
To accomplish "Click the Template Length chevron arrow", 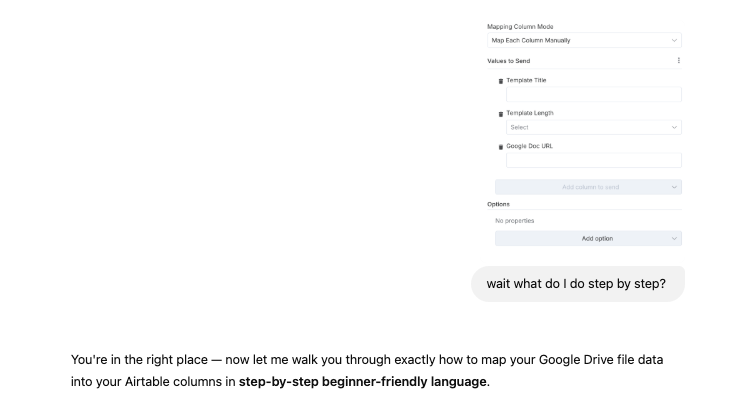I will tap(675, 128).
